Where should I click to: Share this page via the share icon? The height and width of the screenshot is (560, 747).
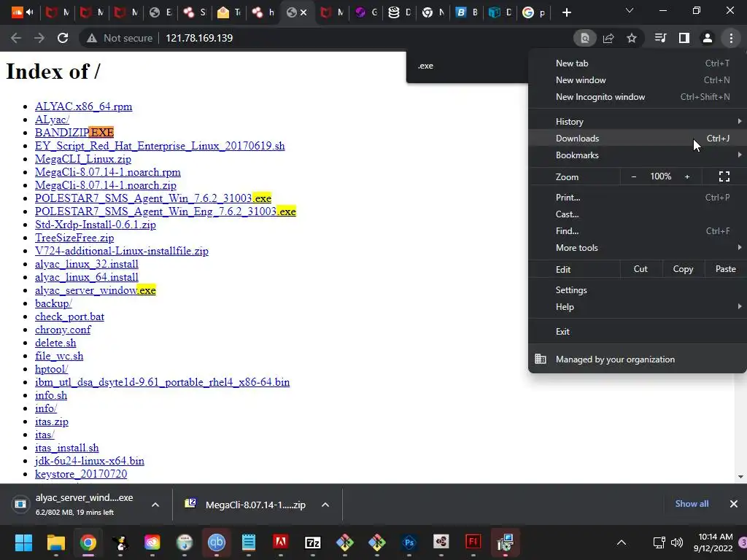(608, 38)
